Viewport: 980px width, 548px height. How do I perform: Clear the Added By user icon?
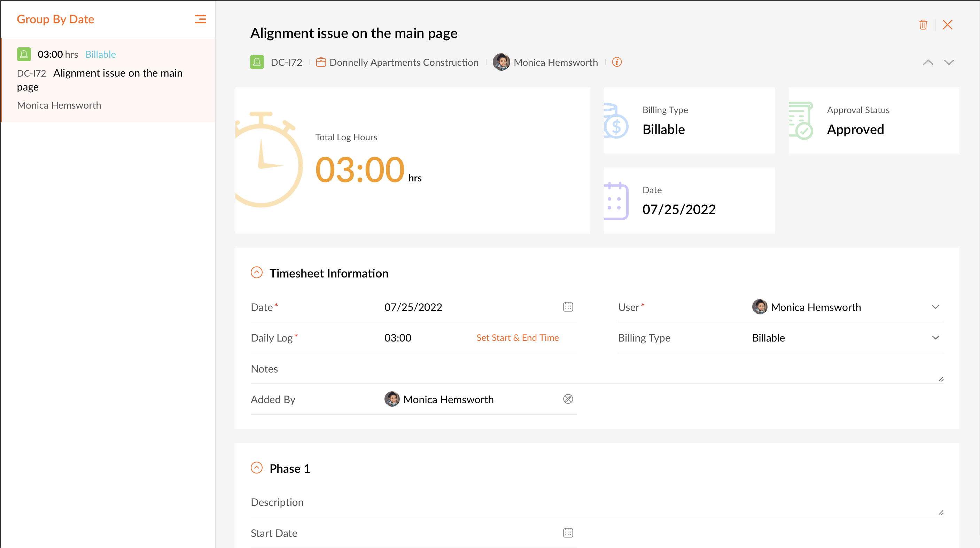tap(568, 399)
